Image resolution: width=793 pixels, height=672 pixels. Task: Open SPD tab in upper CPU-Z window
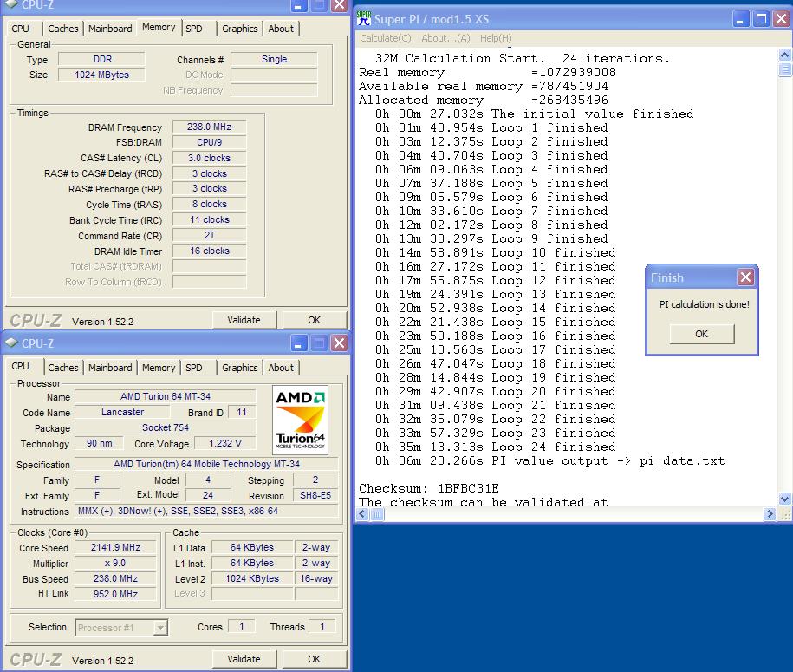pos(193,29)
